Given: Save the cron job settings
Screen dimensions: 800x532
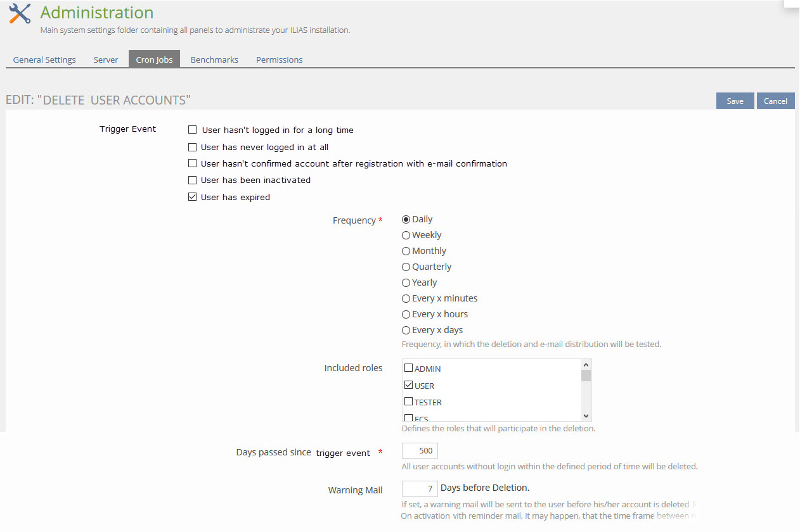Looking at the screenshot, I should click(735, 101).
